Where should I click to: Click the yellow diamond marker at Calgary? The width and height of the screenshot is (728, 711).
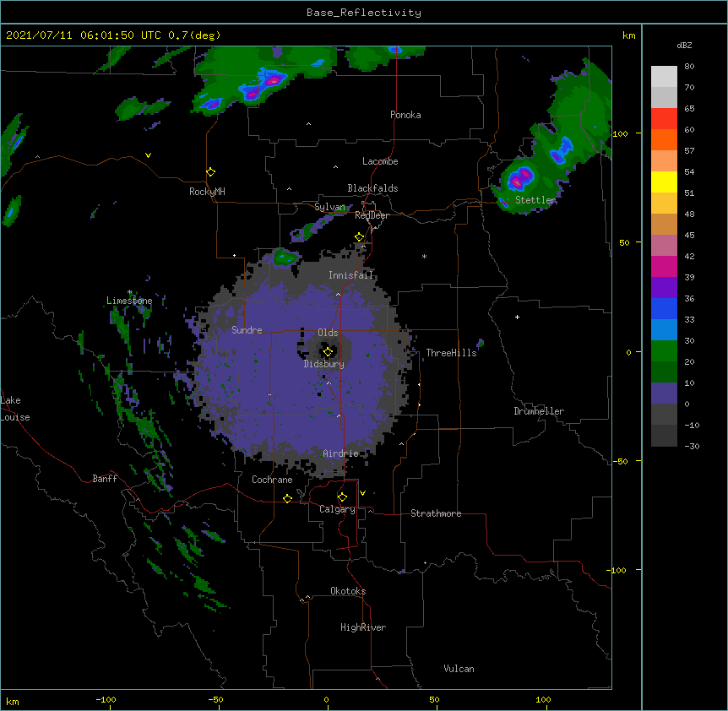click(342, 497)
